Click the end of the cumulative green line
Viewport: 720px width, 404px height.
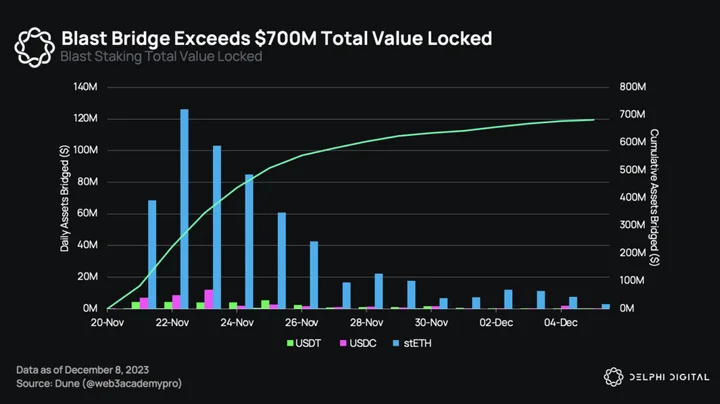[x=594, y=120]
